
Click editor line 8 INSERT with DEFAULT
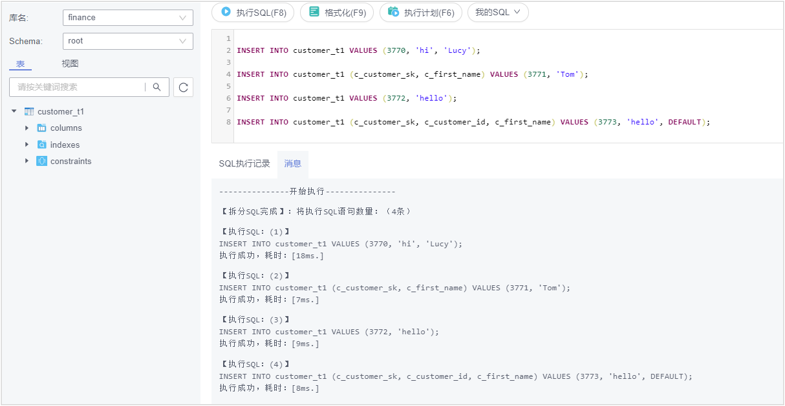click(473, 122)
